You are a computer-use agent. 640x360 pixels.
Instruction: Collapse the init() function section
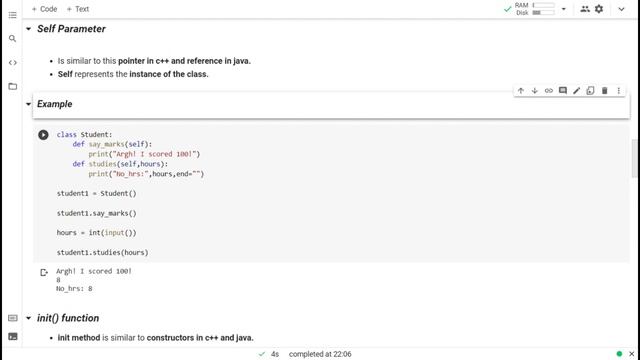pos(28,318)
